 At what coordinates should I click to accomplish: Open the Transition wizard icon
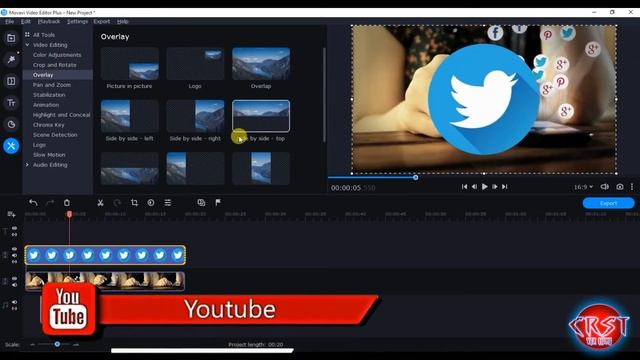[201, 202]
